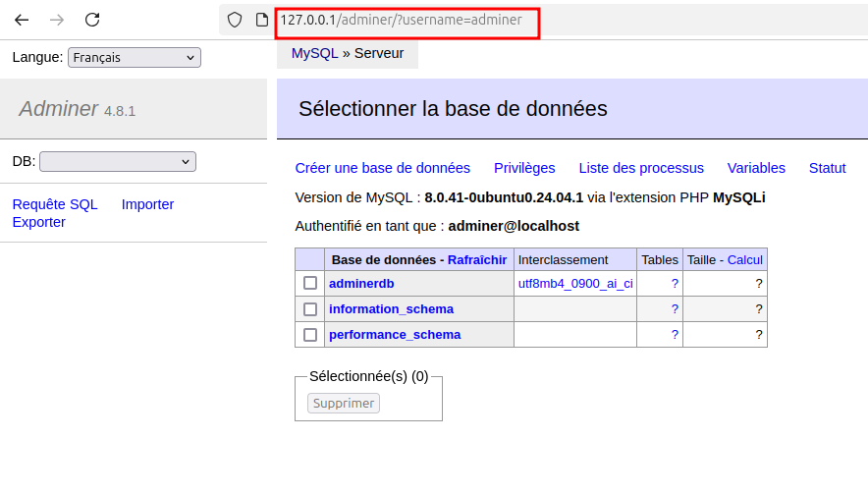The image size is (868, 494).
Task: Open the Langue dropdown
Action: 135,58
